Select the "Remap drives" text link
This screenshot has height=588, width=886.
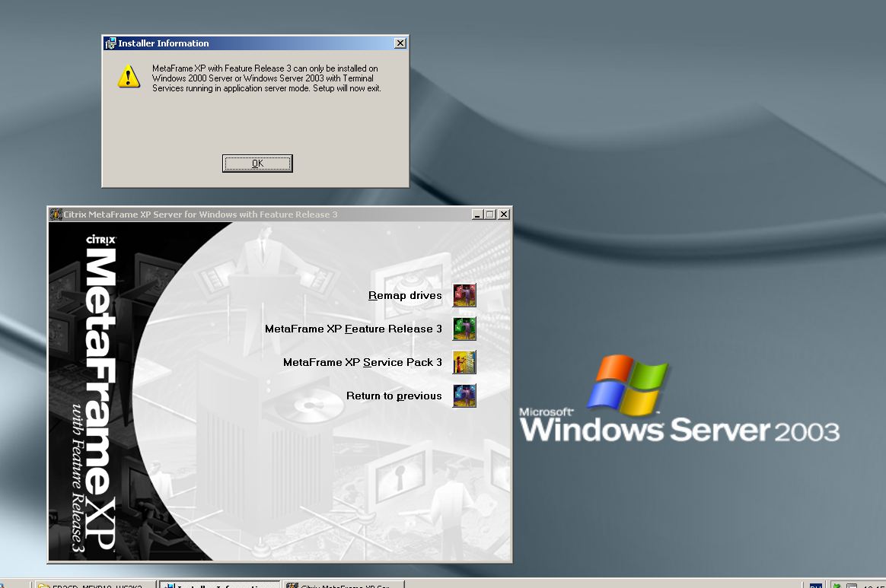point(405,295)
